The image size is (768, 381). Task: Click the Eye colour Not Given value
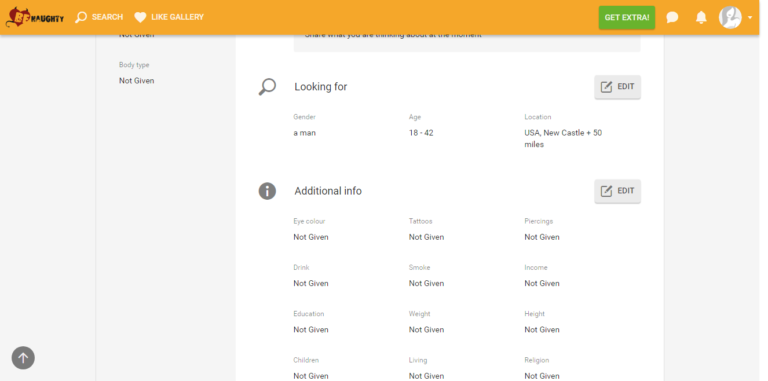coord(311,237)
